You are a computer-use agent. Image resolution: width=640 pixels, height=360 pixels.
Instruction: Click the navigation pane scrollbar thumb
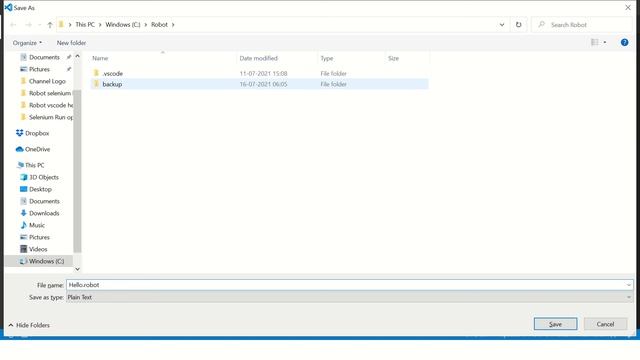77,171
